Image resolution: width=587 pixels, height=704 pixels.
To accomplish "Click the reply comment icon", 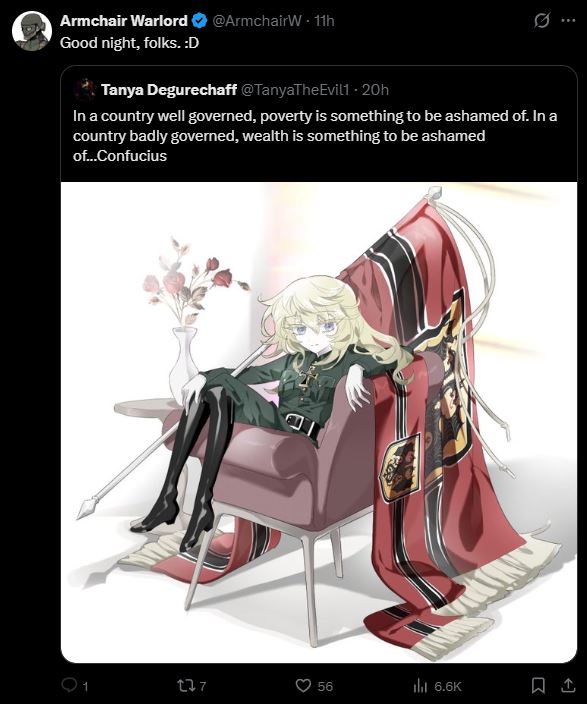I will point(69,685).
